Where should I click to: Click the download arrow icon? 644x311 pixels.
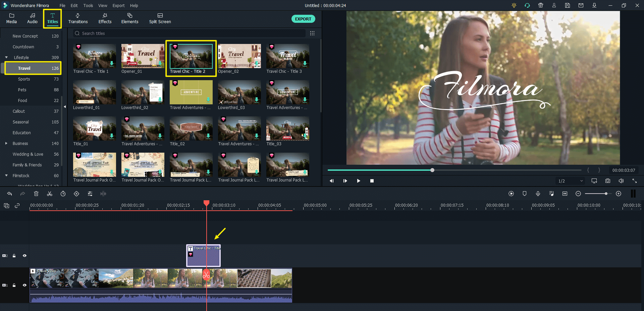click(x=594, y=5)
